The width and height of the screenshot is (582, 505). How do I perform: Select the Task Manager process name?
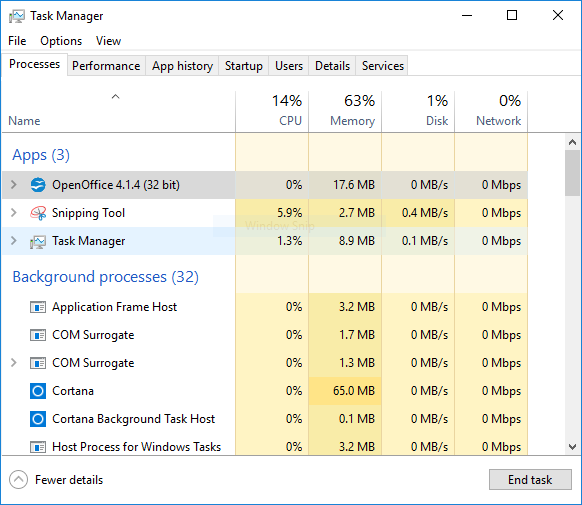coord(88,241)
